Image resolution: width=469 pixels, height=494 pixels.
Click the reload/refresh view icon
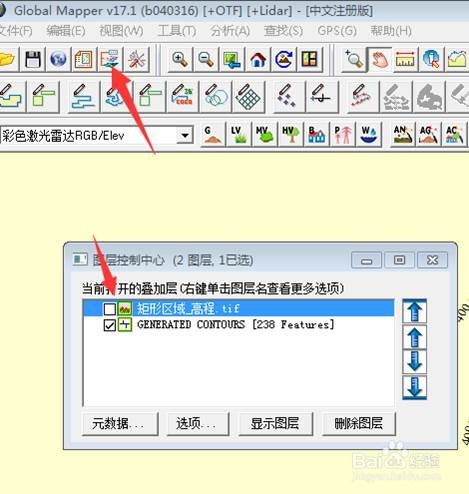(x=284, y=59)
